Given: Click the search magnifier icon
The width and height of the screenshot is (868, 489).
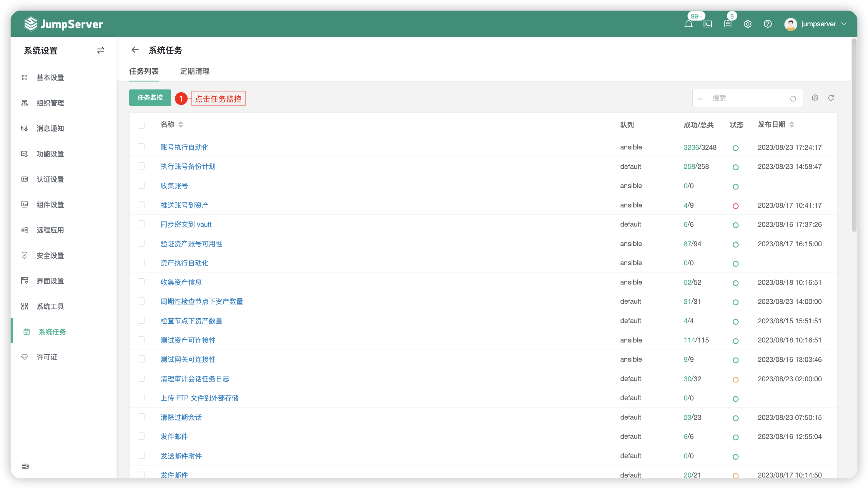Looking at the screenshot, I should pyautogui.click(x=793, y=98).
